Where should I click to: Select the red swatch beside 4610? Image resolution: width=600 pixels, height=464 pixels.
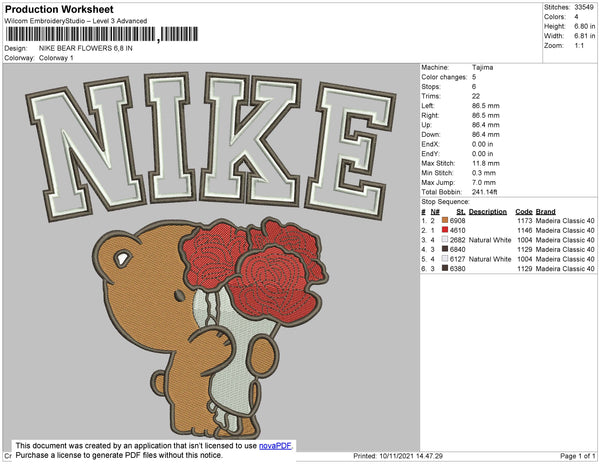pyautogui.click(x=445, y=230)
